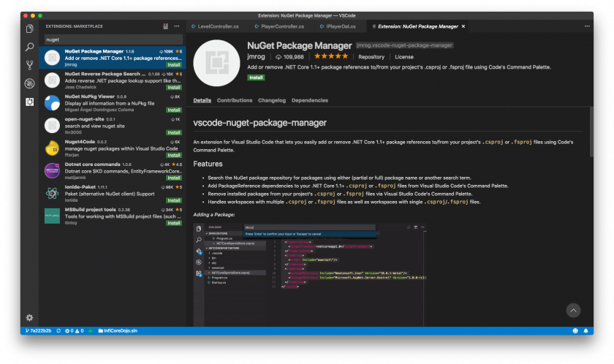Click the NuGet Package Manager large logo
614x364 pixels.
(216, 63)
